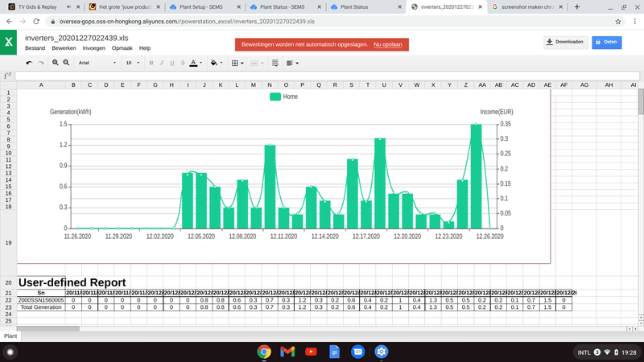Open Messages app from the shelf
Screen dimensions: 644x362
pyautogui.click(x=357, y=352)
